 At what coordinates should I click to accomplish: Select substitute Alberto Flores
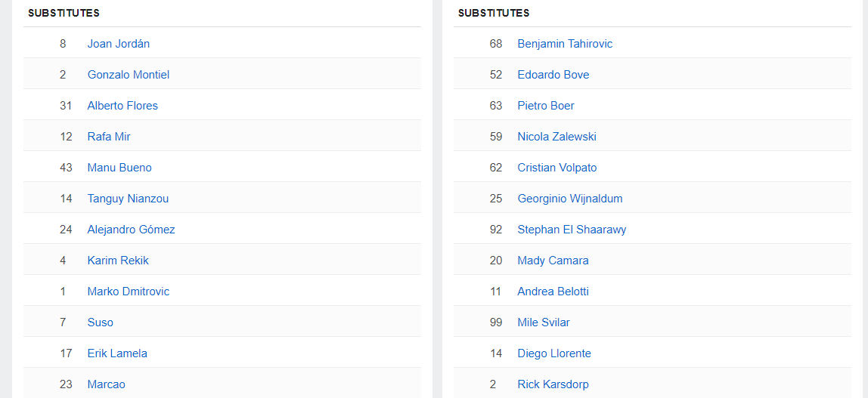[x=122, y=106]
